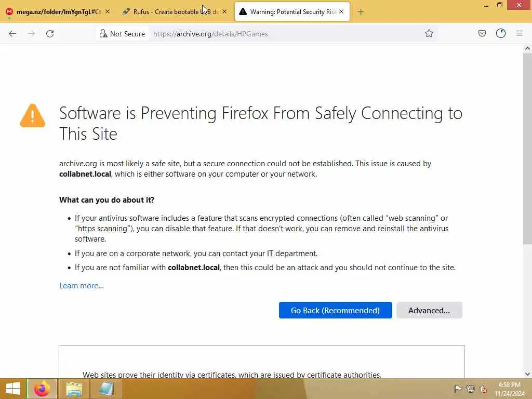Close the mega.nz tab
The image size is (532, 399).
click(x=107, y=11)
